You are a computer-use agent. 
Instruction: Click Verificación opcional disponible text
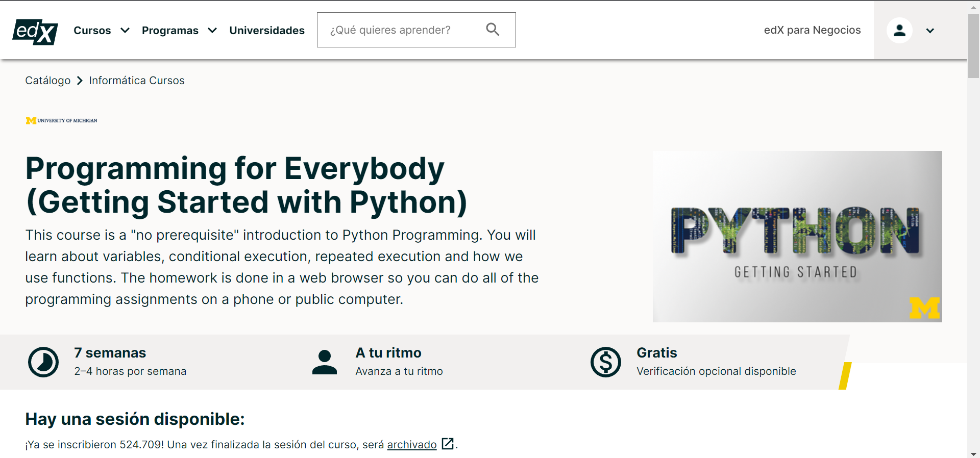[716, 371]
